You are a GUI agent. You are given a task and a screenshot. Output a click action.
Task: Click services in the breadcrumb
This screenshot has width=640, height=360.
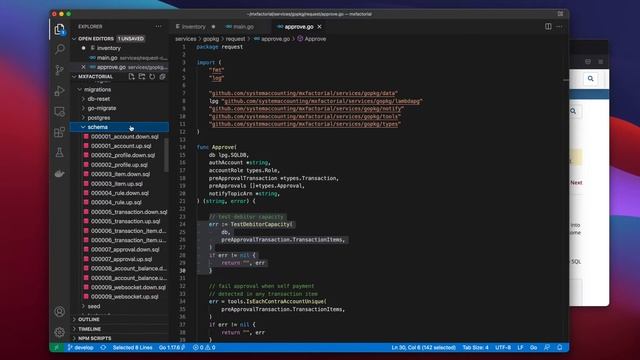point(186,39)
